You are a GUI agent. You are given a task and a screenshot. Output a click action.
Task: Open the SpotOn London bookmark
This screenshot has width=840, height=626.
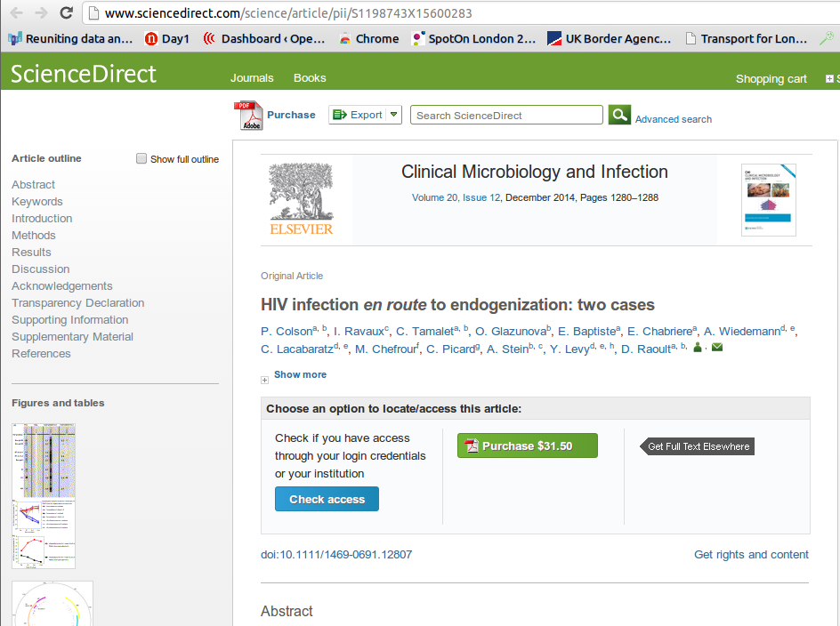tap(473, 38)
